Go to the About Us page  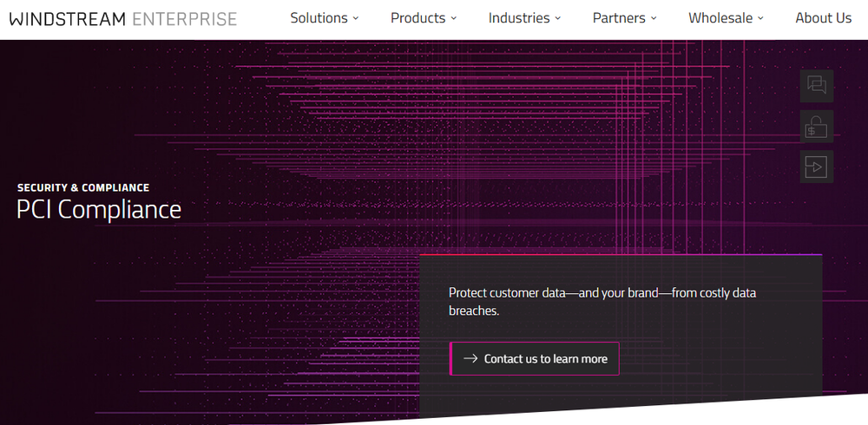tap(823, 17)
